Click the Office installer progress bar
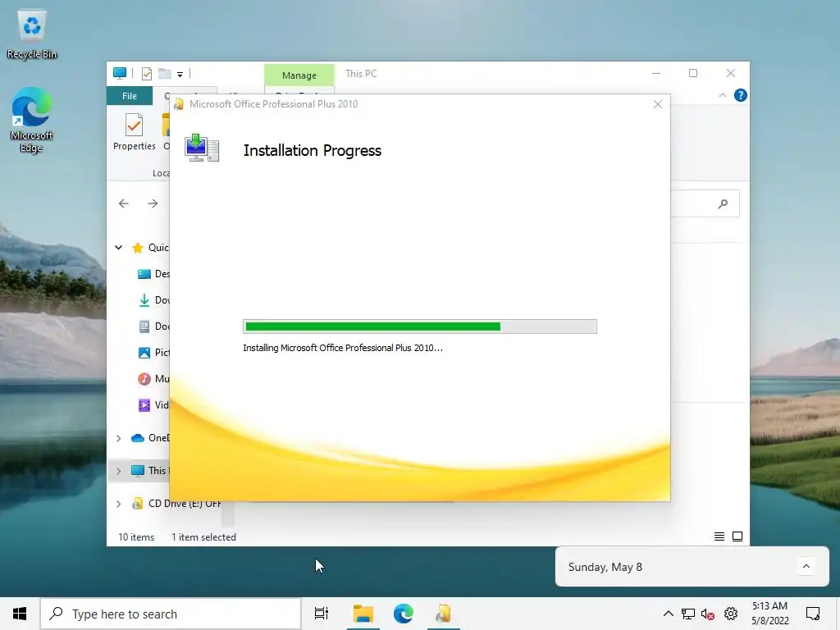 419,326
